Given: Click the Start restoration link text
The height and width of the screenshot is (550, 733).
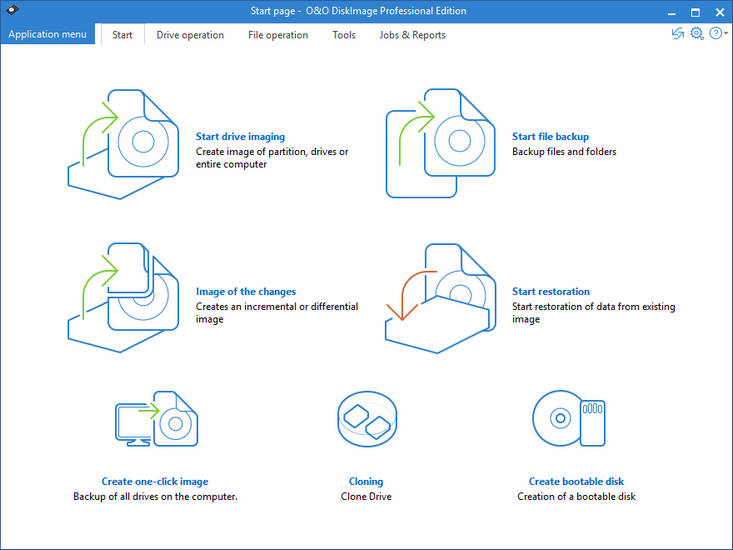Looking at the screenshot, I should coord(550,292).
